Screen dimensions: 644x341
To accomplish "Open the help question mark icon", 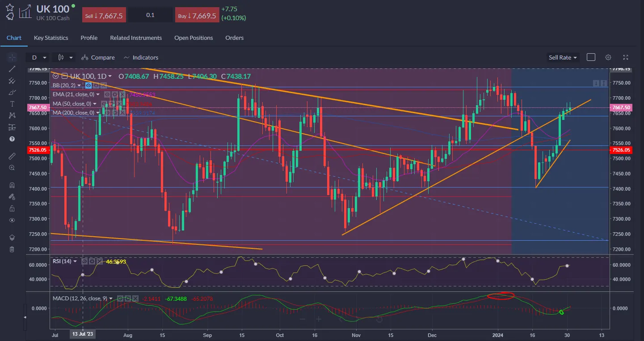I will tap(12, 139).
